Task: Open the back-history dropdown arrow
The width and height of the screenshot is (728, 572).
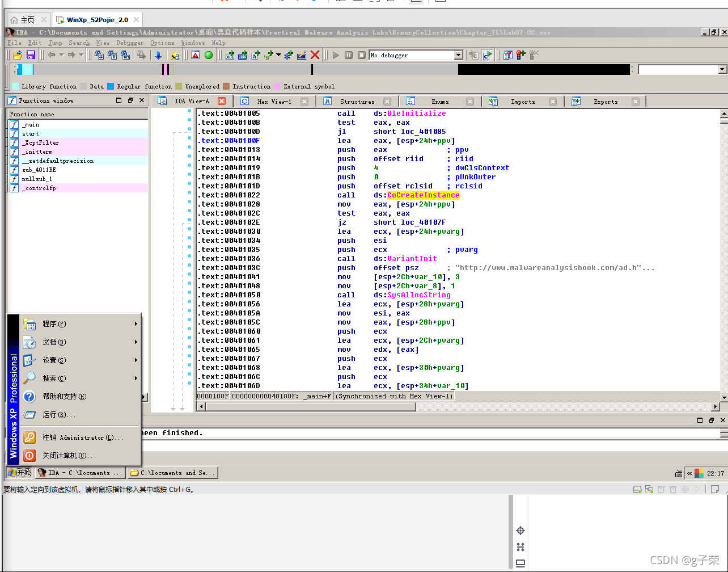Action: (x=61, y=55)
